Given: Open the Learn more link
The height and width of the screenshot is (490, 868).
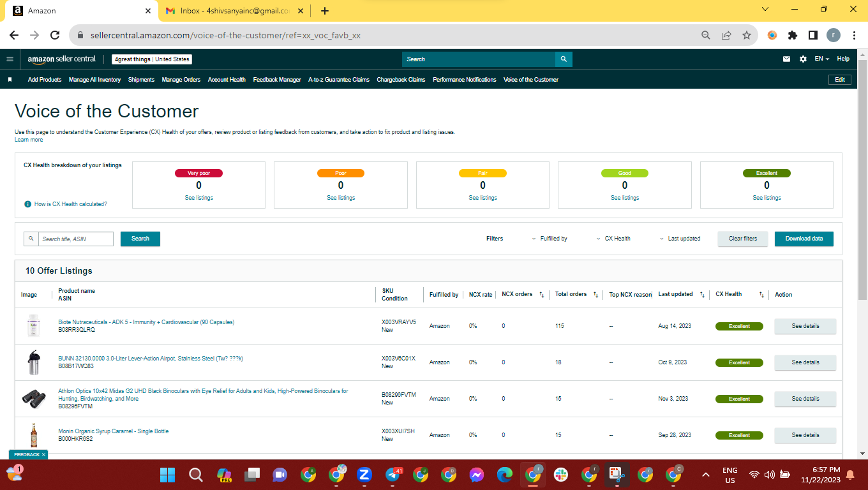Looking at the screenshot, I should pos(29,140).
